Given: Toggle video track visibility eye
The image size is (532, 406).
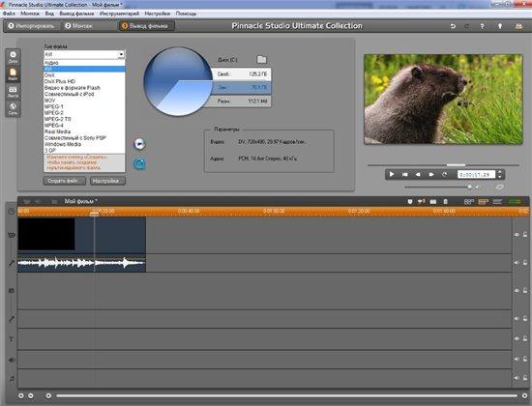Looking at the screenshot, I should [x=517, y=235].
